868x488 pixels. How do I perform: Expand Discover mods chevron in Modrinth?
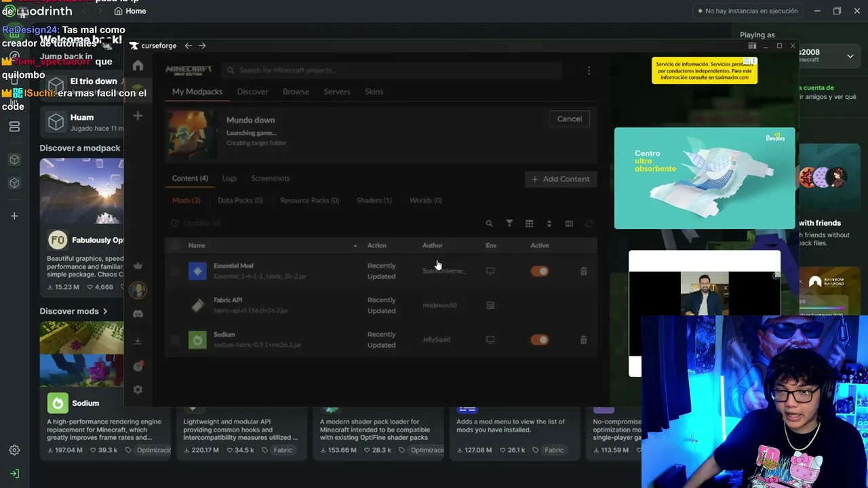click(x=105, y=311)
